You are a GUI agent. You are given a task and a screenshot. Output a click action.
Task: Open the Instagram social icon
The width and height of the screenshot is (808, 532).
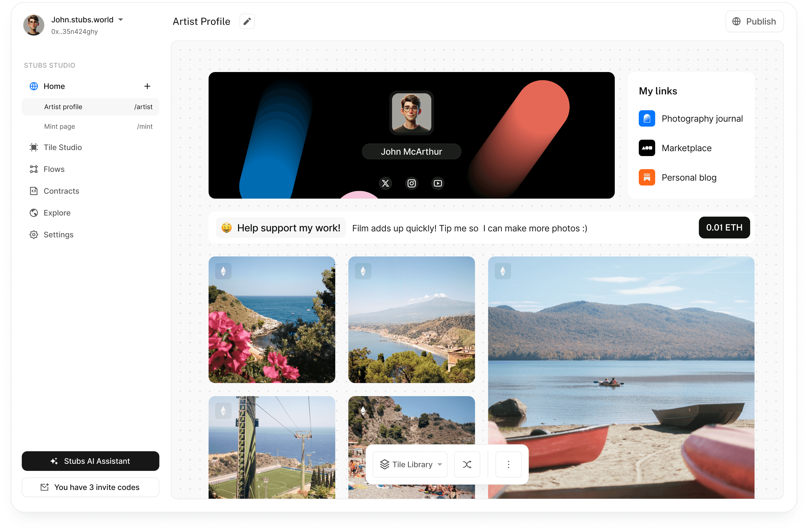[411, 183]
